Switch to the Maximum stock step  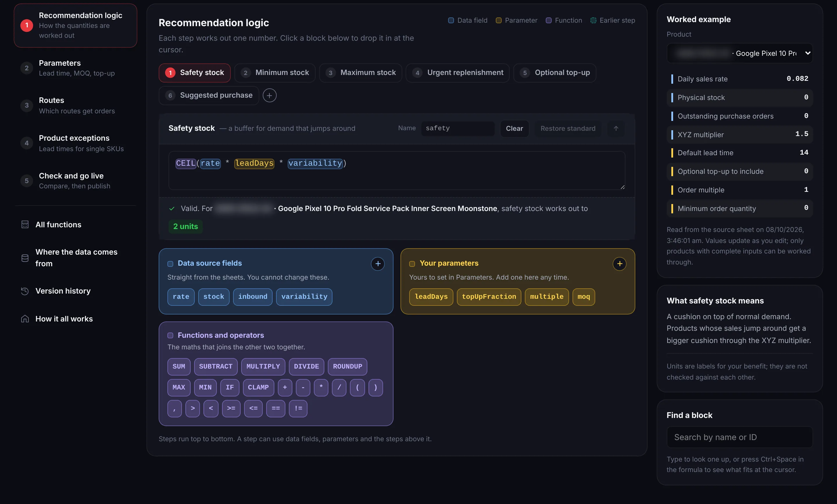point(361,73)
